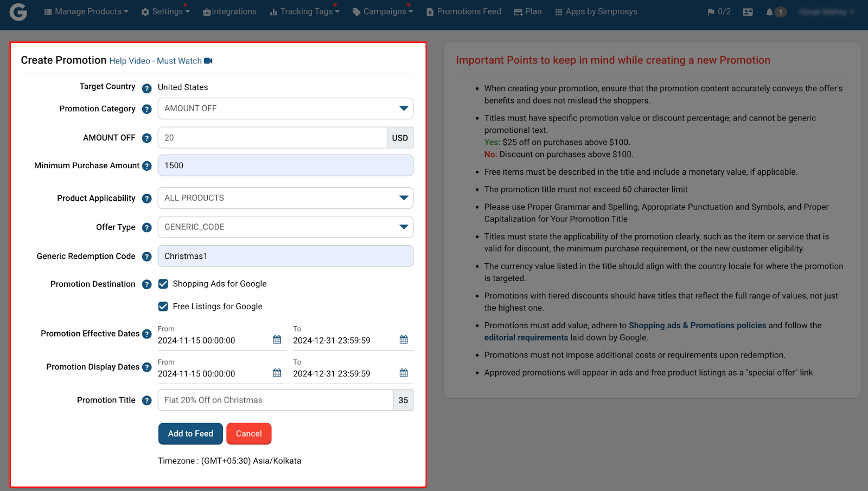Image resolution: width=868 pixels, height=491 pixels.
Task: Click the help icon for Product Applicability
Action: tap(146, 199)
